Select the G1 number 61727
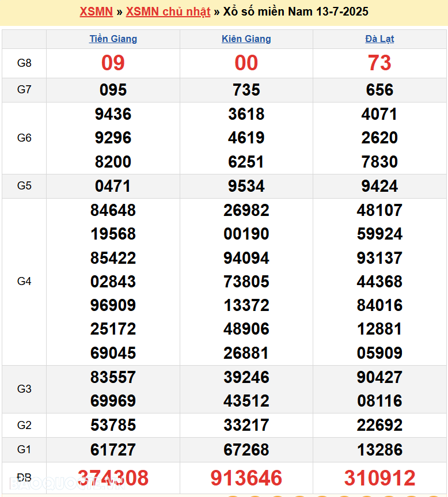Screen dimensions: 448x497 tap(113, 449)
